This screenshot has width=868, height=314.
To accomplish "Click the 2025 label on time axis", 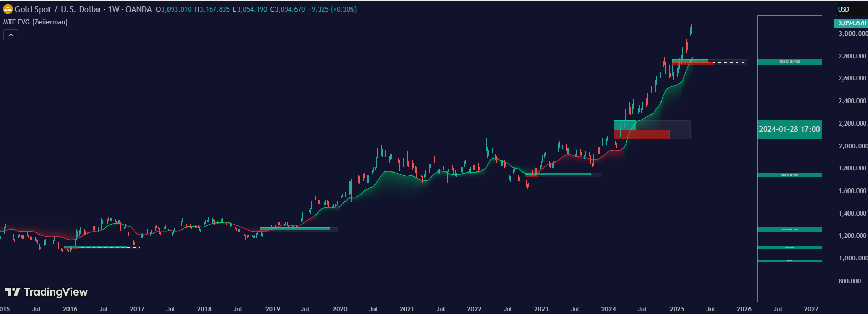I will click(677, 309).
